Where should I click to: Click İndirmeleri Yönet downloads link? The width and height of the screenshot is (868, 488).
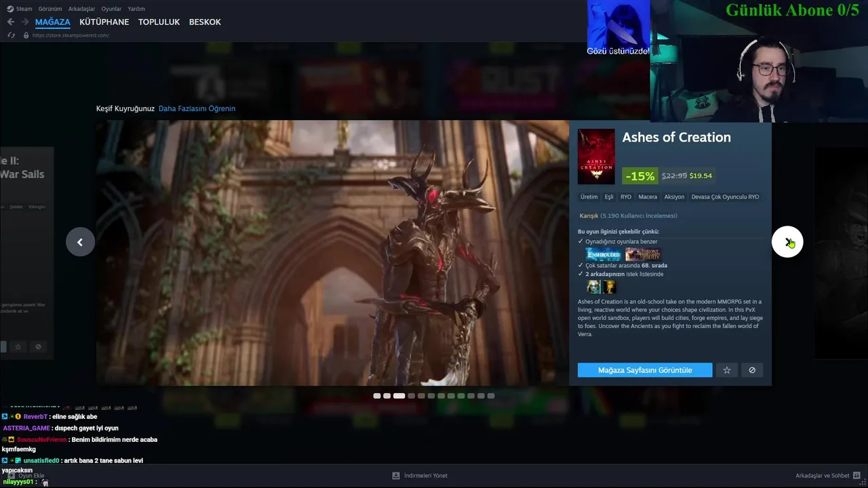pyautogui.click(x=426, y=476)
